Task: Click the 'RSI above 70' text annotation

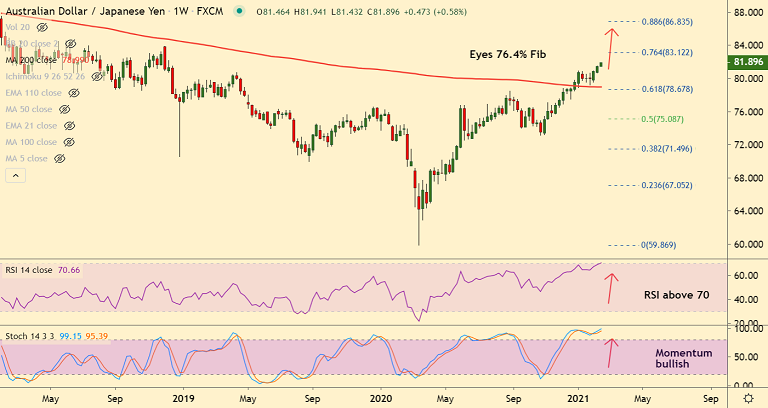Action: 676,295
